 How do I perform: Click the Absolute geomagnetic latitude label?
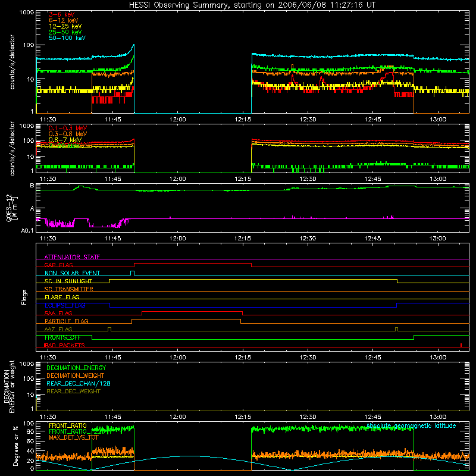pos(411,425)
